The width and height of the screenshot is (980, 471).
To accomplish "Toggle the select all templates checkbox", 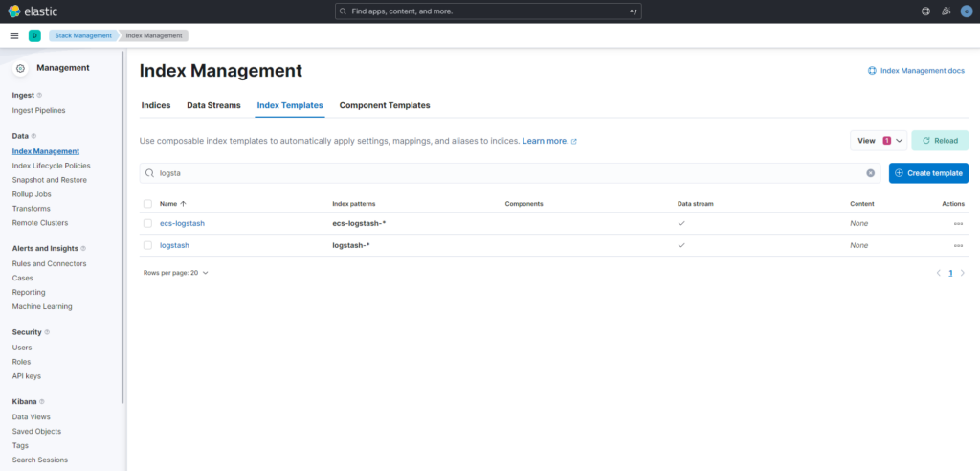I will point(147,204).
